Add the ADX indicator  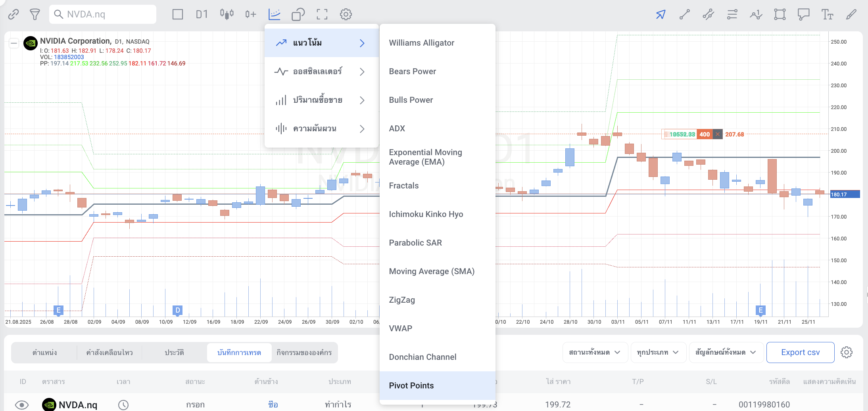(438, 129)
